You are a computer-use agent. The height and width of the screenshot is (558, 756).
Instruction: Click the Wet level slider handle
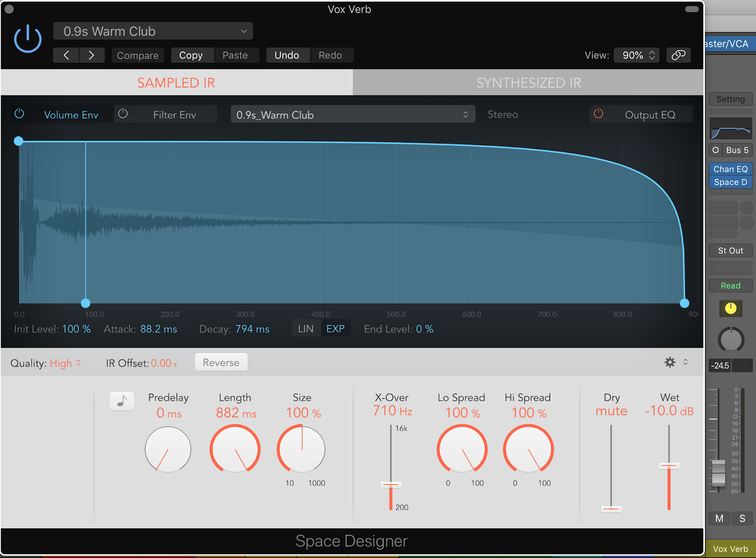pos(669,466)
